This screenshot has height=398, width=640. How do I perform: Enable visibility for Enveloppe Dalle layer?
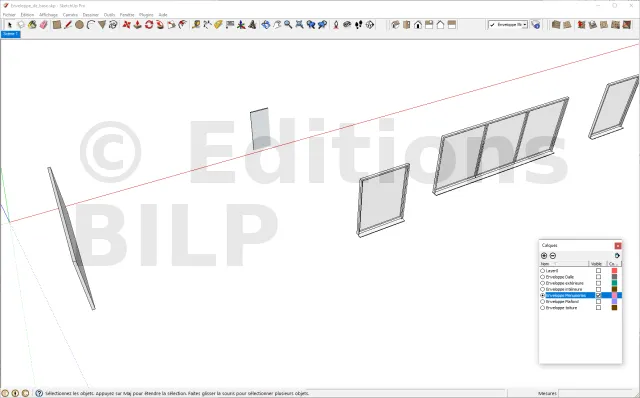(x=598, y=277)
